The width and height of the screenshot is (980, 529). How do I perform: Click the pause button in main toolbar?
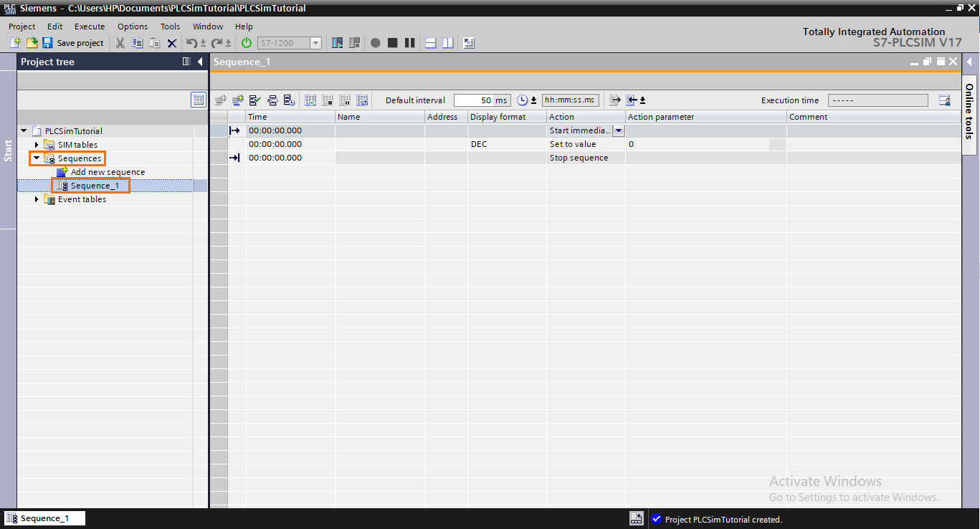tap(409, 43)
